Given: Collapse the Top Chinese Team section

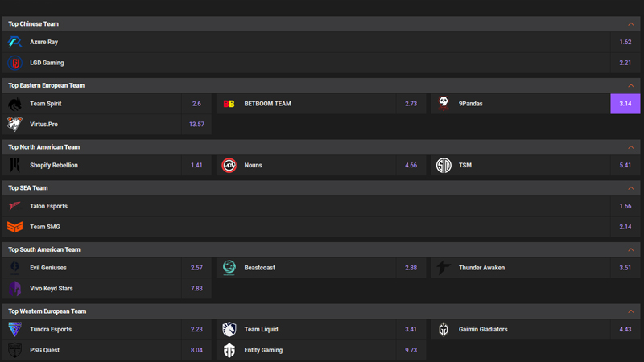Looking at the screenshot, I should (x=631, y=24).
